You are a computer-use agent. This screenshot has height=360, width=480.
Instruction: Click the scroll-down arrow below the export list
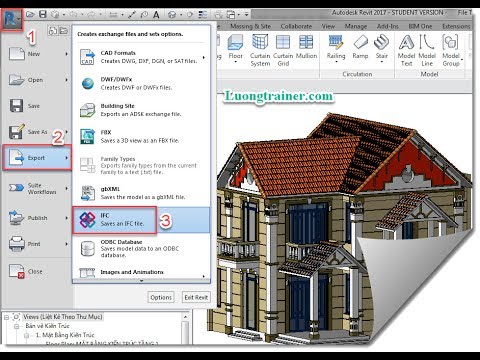141,281
